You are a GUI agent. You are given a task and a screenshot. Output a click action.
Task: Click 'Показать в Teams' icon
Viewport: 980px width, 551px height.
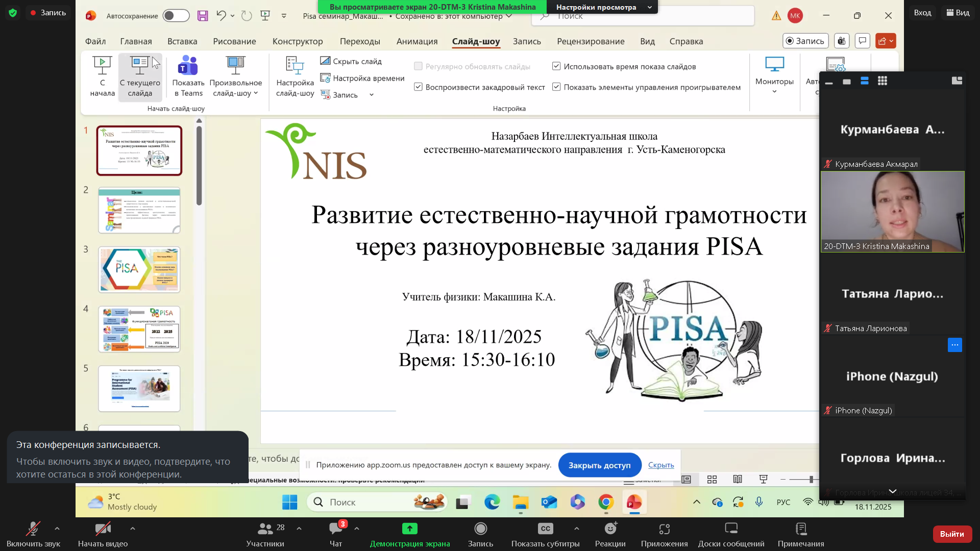point(188,77)
